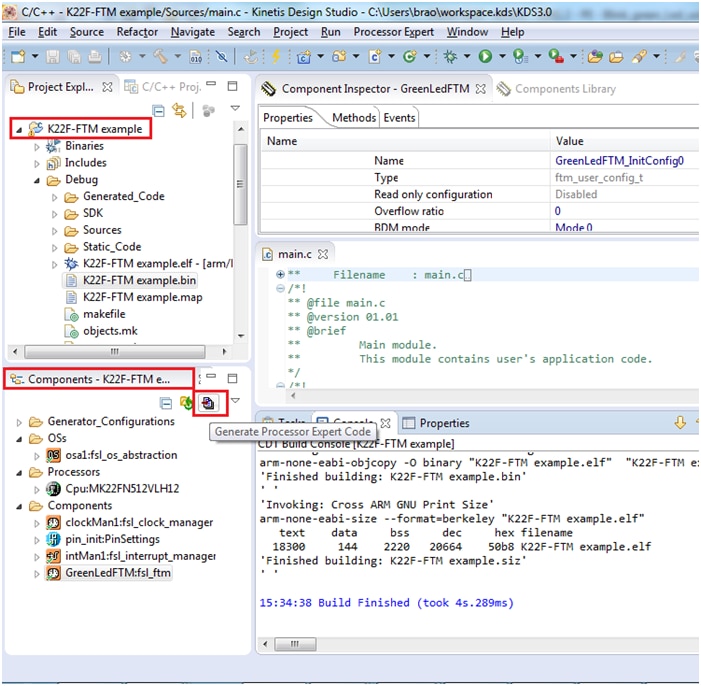The image size is (701, 686).
Task: Collapse the OSs folder in Components
Action: 19,439
